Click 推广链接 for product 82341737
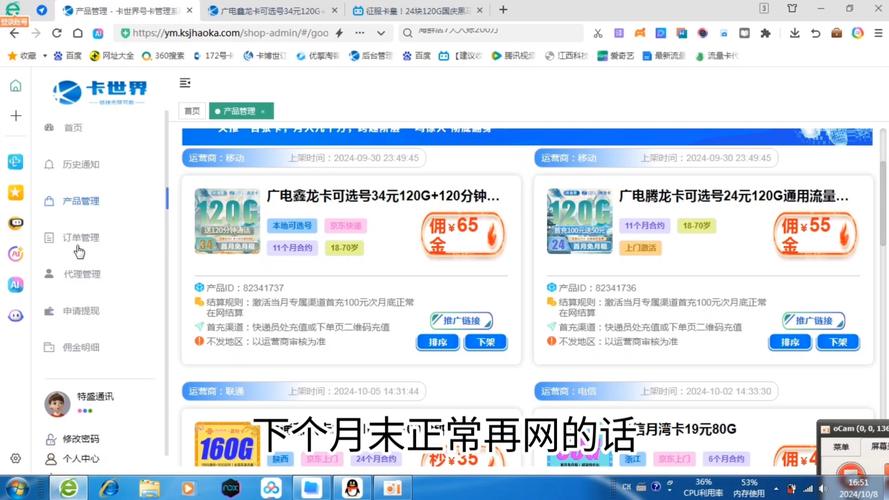 [461, 321]
